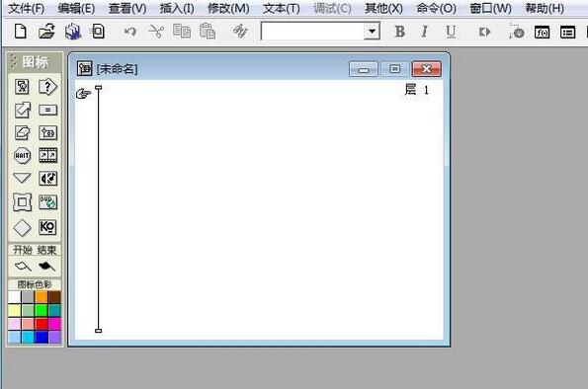Toggle Underline text formatting

451,32
